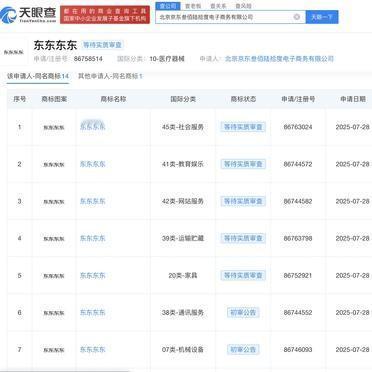Open 东东东东 link in row 3

coord(93,201)
